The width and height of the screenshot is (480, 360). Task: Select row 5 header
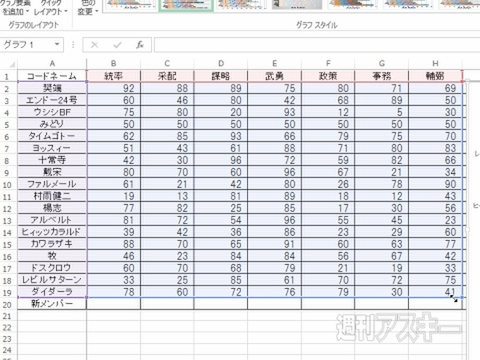tap(7, 125)
